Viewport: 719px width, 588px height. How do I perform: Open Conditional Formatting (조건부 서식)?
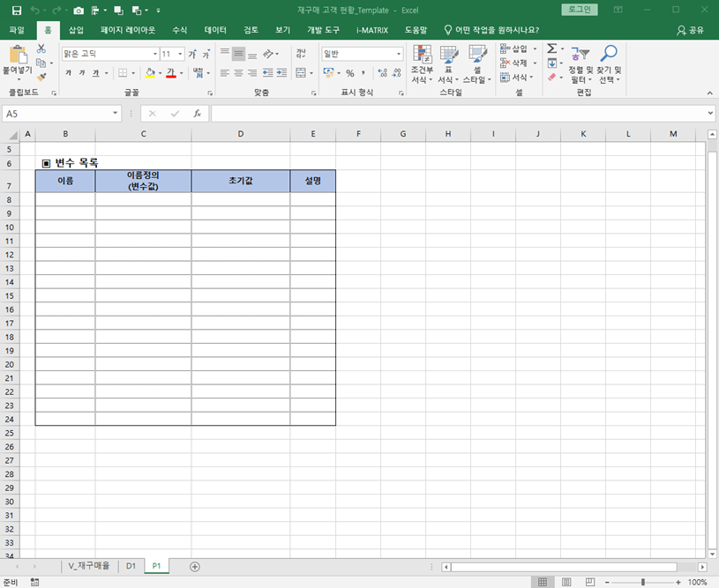tap(423, 63)
